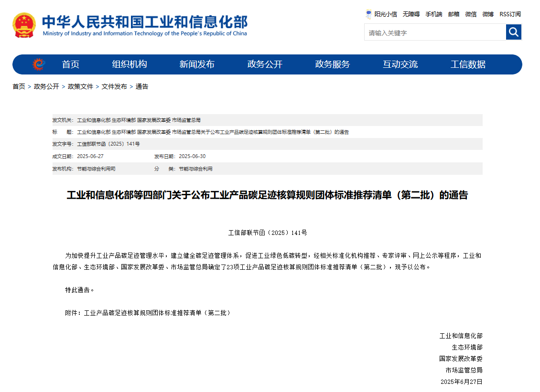Click the 手机端 mobile link

click(434, 14)
